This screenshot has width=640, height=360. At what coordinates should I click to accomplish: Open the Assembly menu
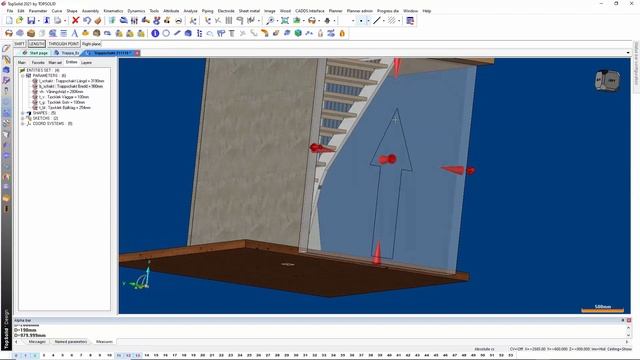[90, 11]
